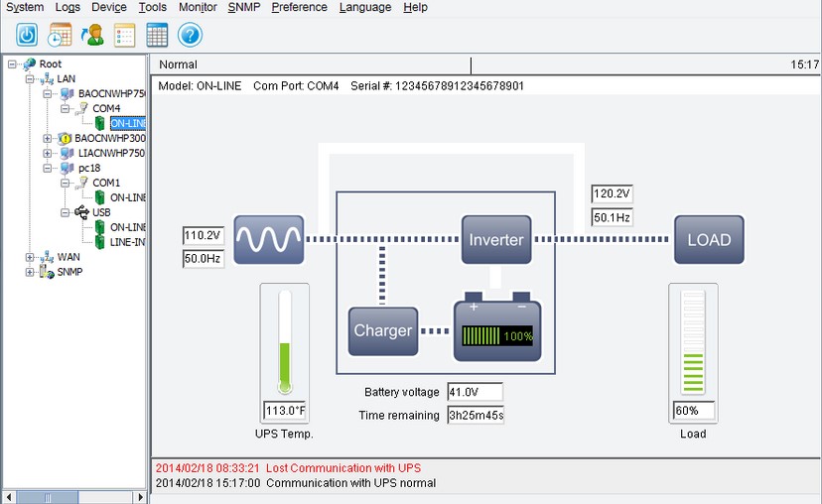Click the AC input sine wave block
Image resolution: width=822 pixels, height=504 pixels.
(x=269, y=239)
